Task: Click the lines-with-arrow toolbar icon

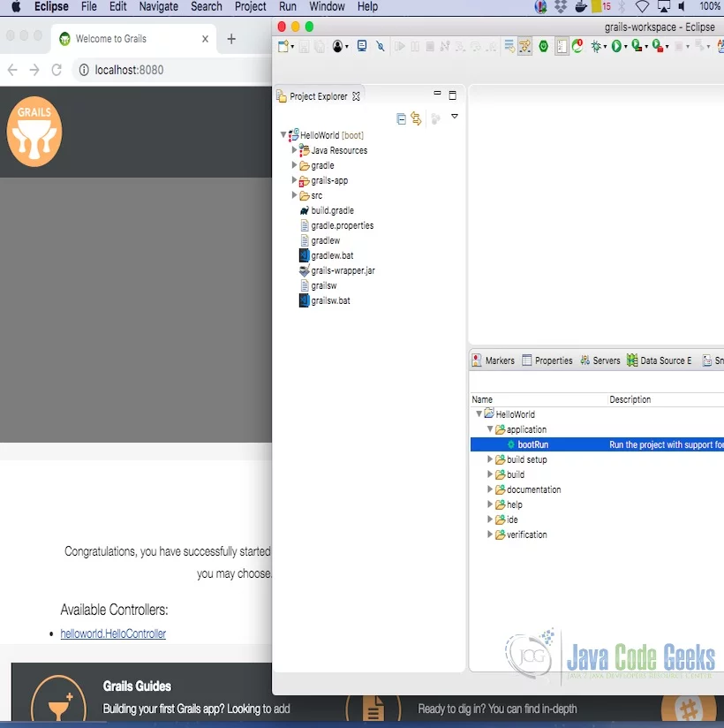Action: (x=509, y=47)
